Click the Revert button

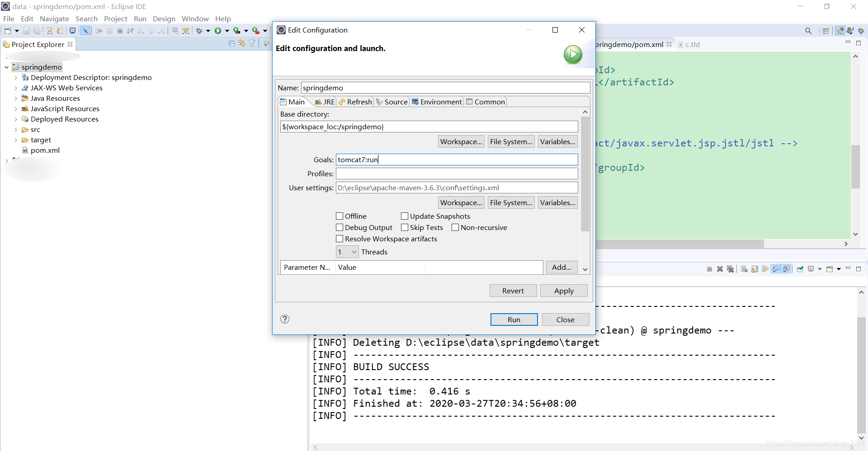pos(513,291)
